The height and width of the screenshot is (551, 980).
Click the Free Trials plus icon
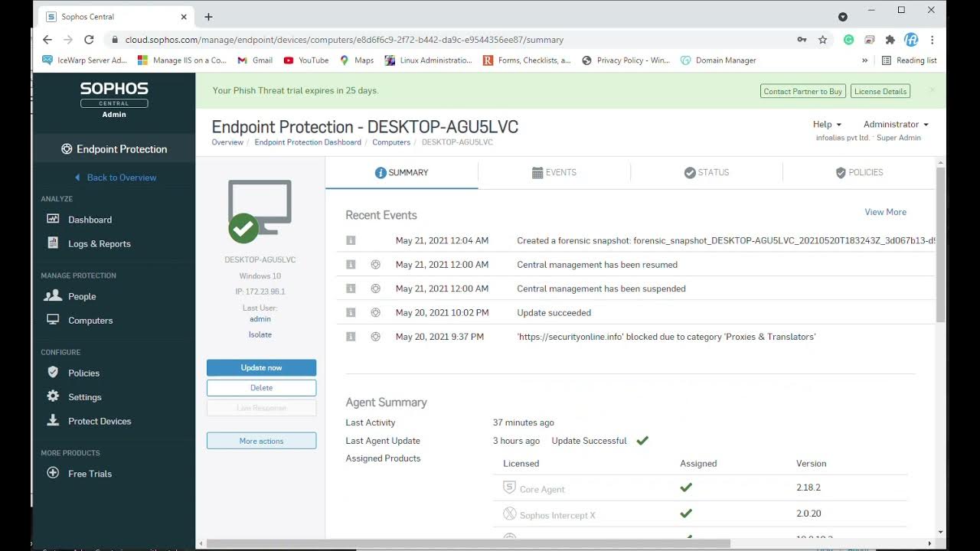[x=53, y=473]
